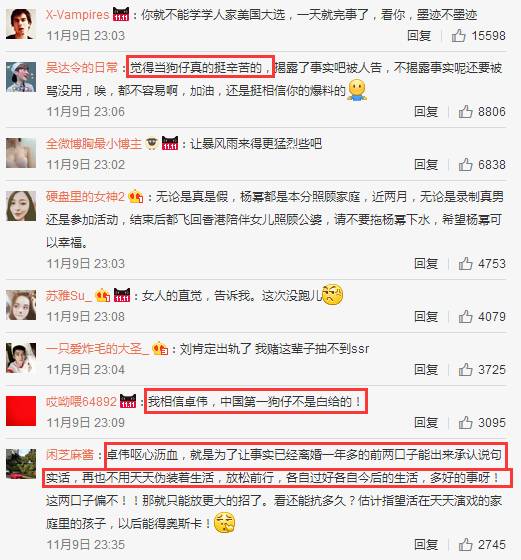Viewport: 521px width, 560px height.
Task: Click the thumbs-up icon next to 2745
Action: click(465, 545)
